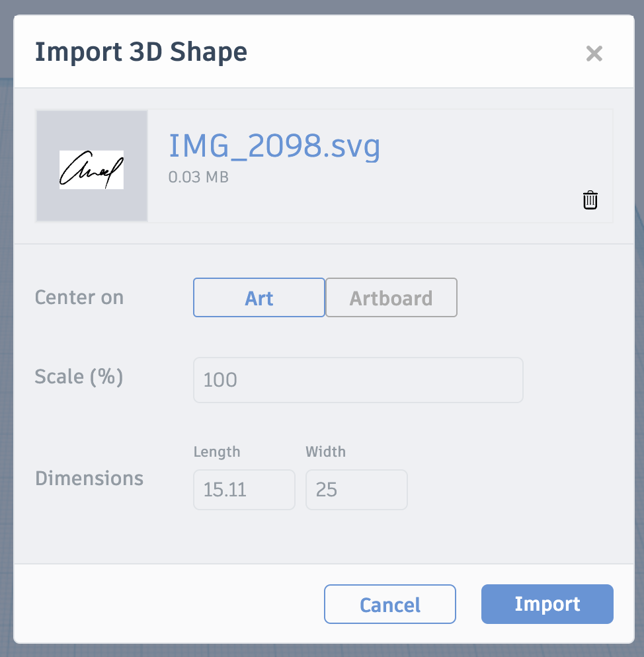Viewport: 644px width, 657px height.
Task: Click the Dimensions label
Action: click(x=89, y=478)
